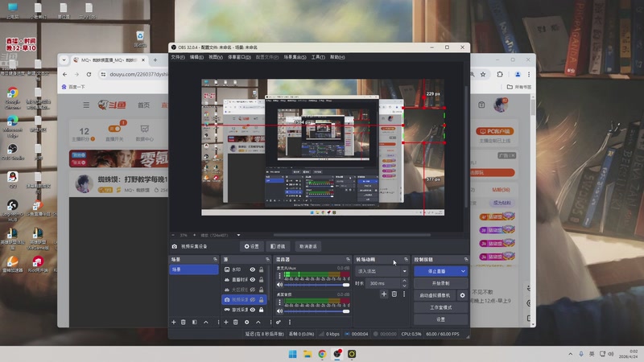Open preview scaling dropdown arrow
Viewport: 644px width, 362px height.
pyautogui.click(x=238, y=235)
